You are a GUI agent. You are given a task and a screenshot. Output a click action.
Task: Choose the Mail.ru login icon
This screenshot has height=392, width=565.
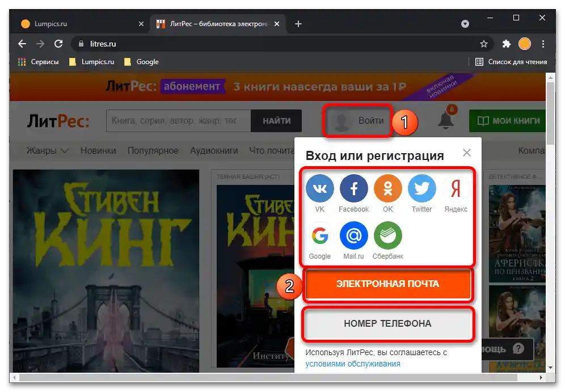(x=353, y=235)
